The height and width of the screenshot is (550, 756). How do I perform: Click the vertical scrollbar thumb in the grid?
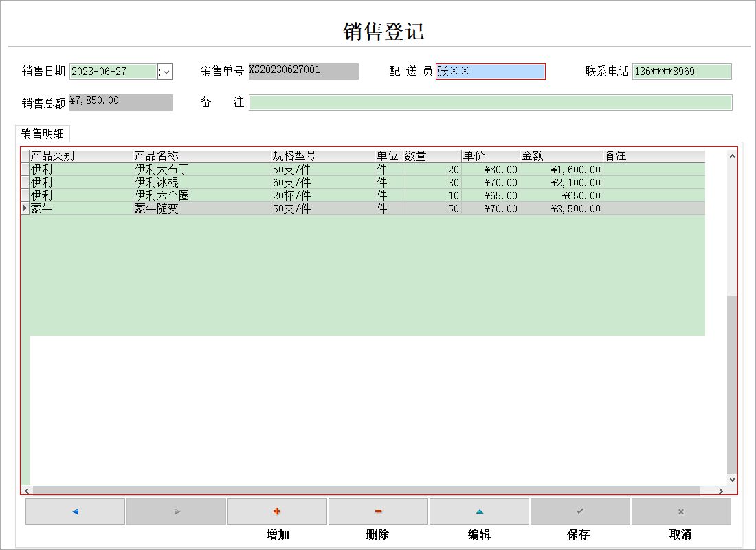click(x=732, y=384)
